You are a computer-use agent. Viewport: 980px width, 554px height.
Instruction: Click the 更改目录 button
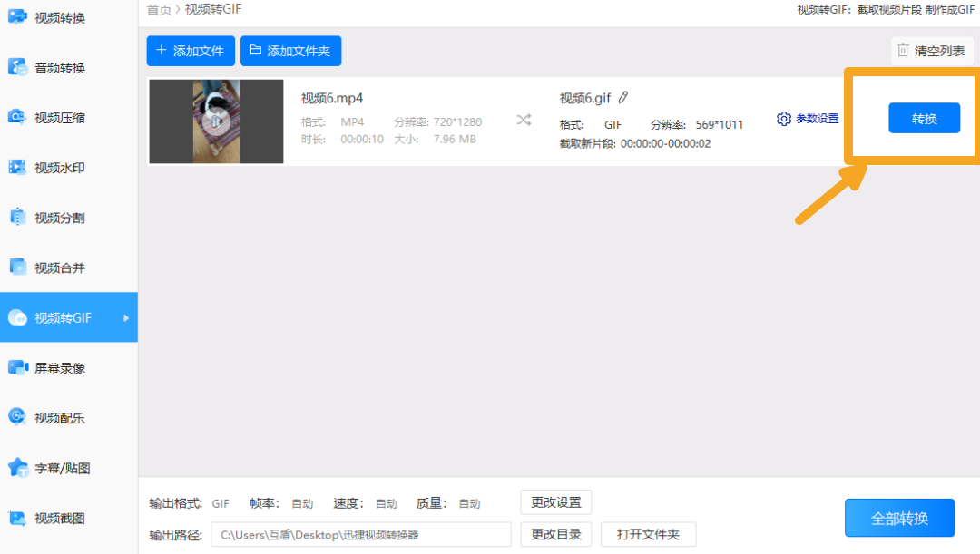[555, 534]
